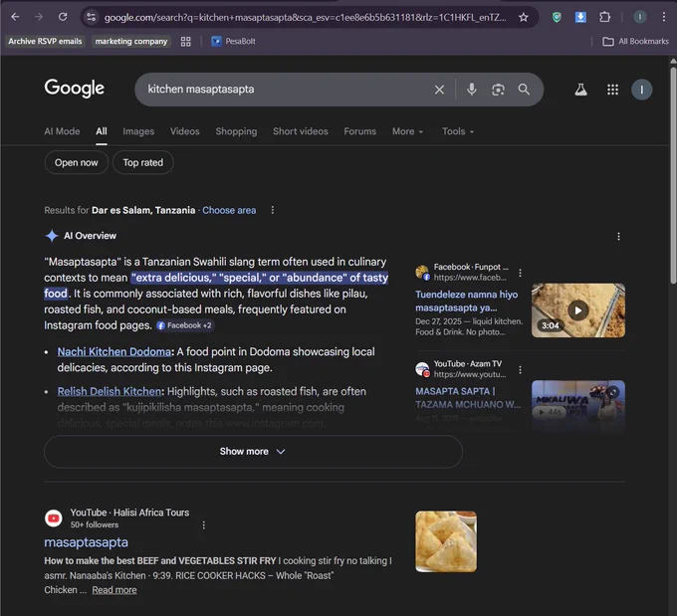Expand the Tools dropdown
Screen dimensions: 677x616
tap(458, 131)
